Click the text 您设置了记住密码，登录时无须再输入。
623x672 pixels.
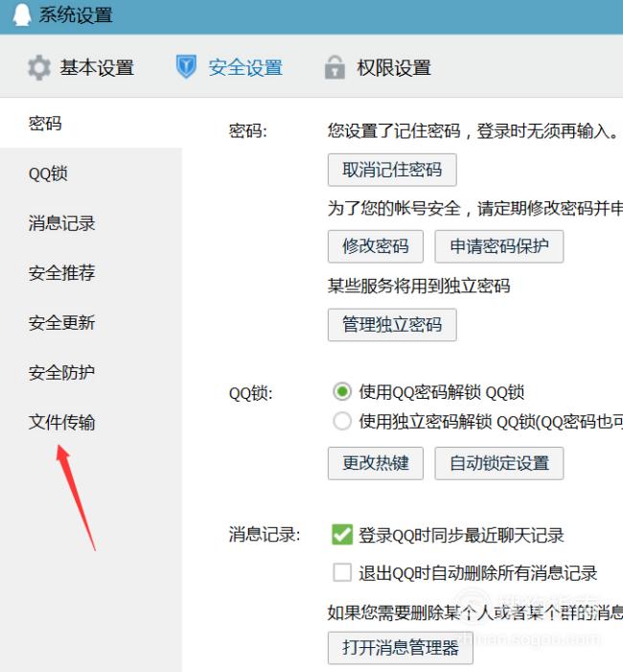[x=473, y=131]
